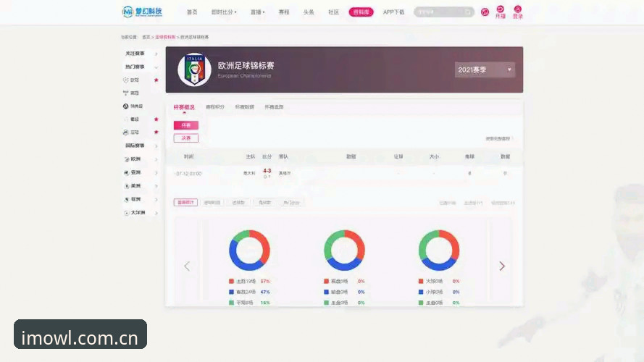Select the 角球数 stats filter button
This screenshot has height=362, width=644.
(264, 202)
